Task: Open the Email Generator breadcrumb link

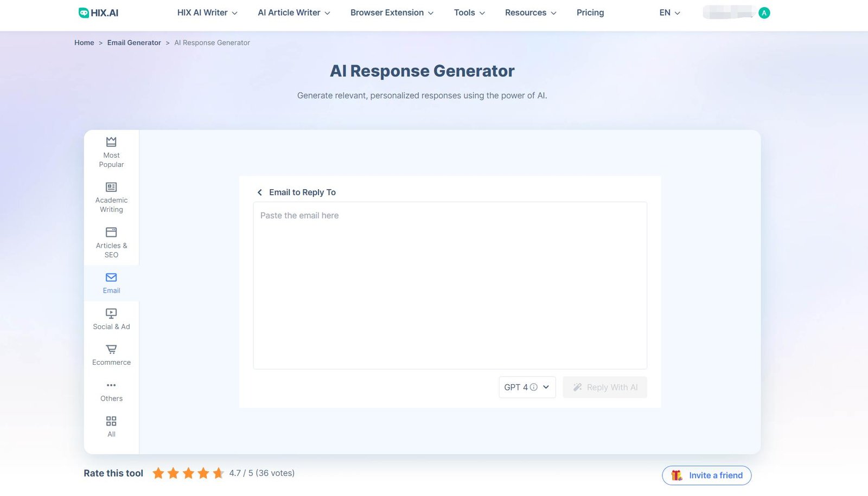Action: coord(134,42)
